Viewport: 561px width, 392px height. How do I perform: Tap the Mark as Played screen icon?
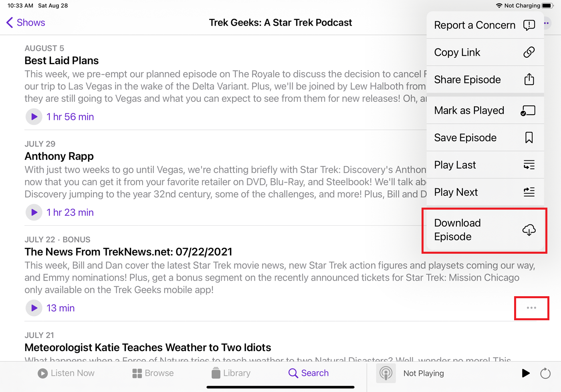(528, 111)
